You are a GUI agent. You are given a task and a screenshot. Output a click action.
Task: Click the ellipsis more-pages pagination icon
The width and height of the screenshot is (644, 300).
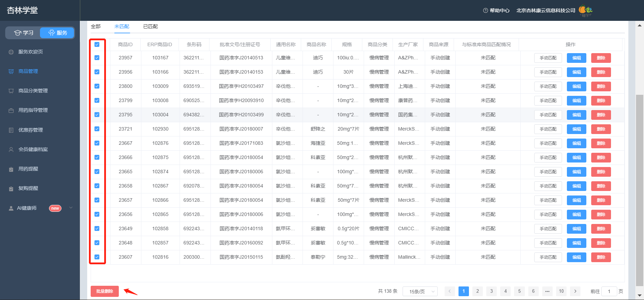[x=547, y=291]
